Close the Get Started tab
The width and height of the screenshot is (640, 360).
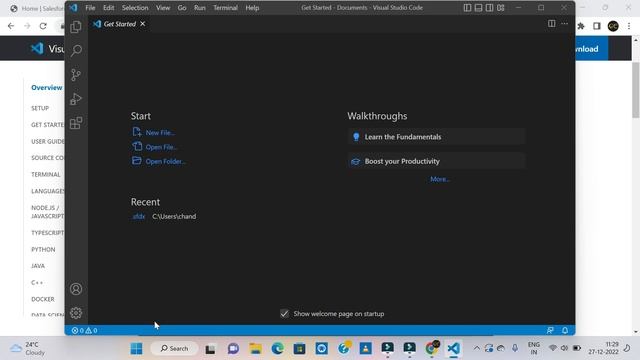point(142,24)
